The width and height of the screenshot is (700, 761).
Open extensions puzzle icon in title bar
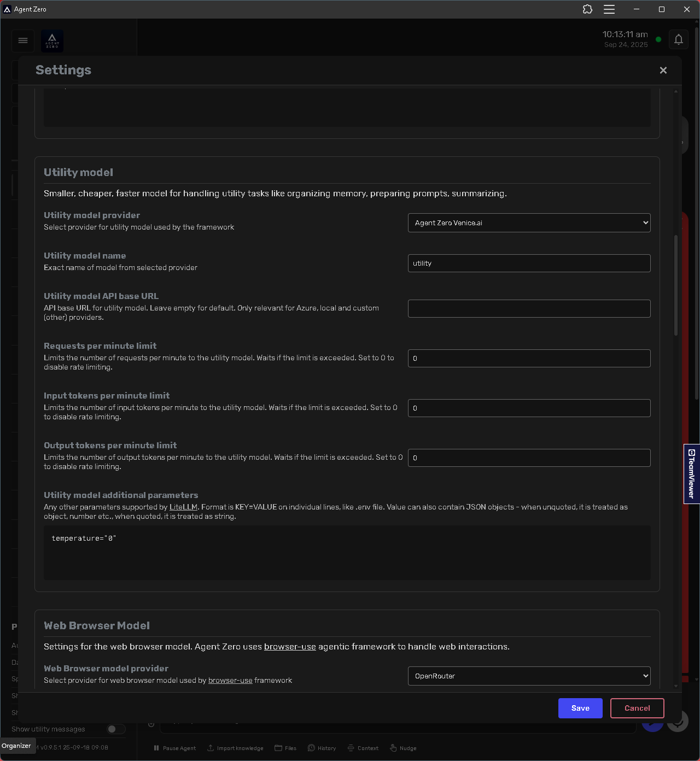coord(587,9)
